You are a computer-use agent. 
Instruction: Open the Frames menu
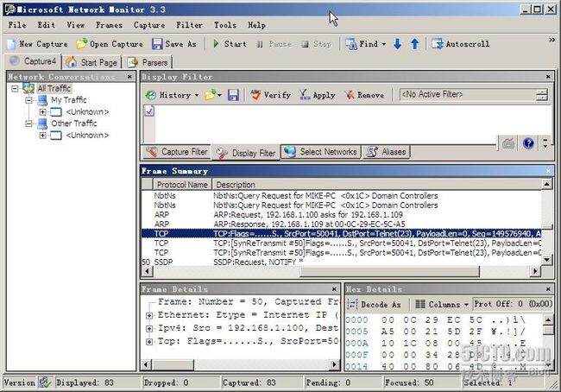point(109,25)
